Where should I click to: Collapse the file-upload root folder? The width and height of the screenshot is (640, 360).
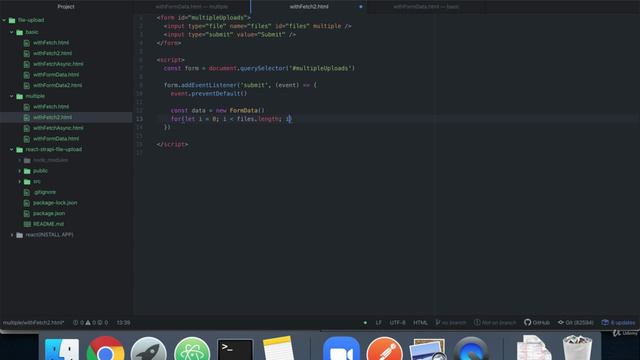tap(4, 20)
